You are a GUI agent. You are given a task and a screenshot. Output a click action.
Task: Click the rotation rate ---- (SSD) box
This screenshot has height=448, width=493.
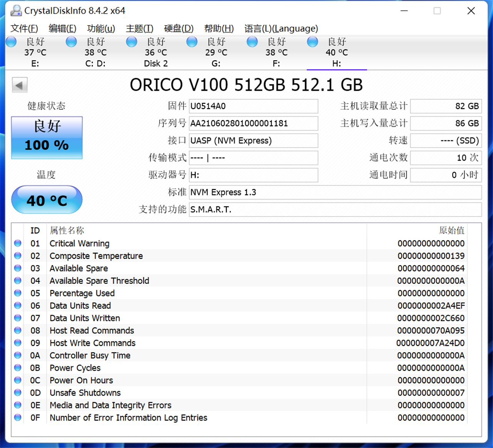[x=446, y=141]
